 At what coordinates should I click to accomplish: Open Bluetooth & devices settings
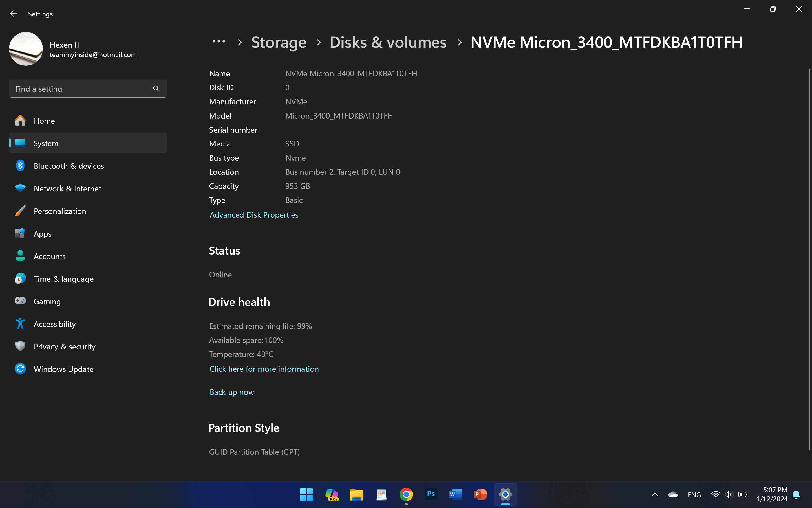click(88, 166)
